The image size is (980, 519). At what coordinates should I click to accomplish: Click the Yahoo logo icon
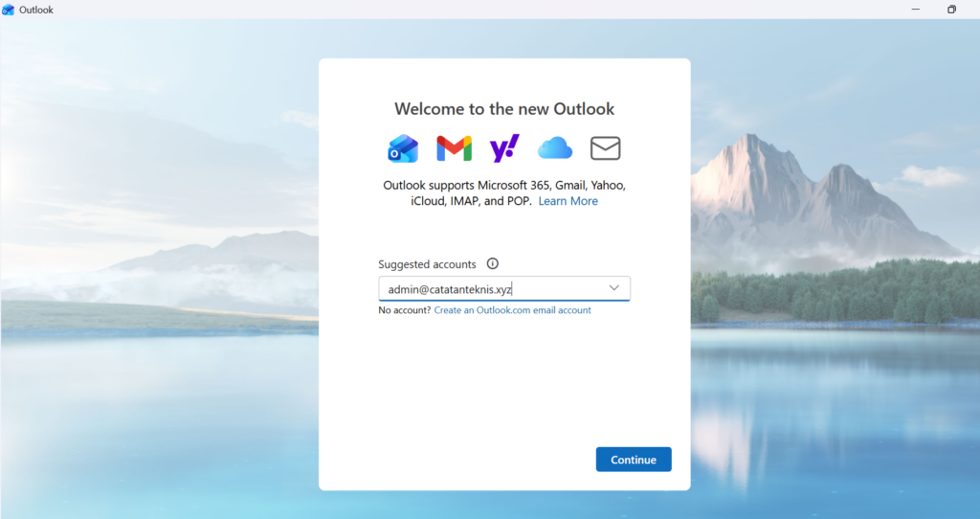(x=504, y=148)
